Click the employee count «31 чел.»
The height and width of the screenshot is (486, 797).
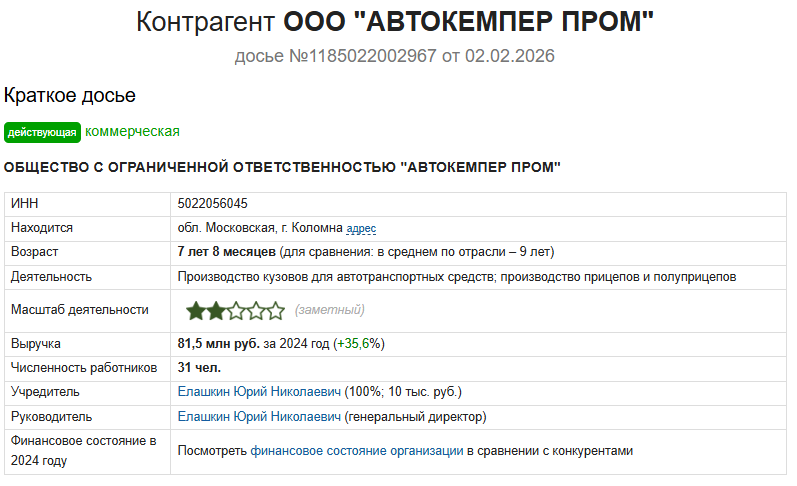pos(199,367)
